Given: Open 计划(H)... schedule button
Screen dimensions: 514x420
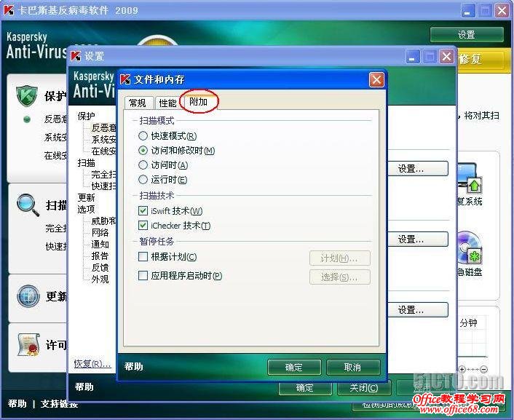Looking at the screenshot, I should pos(339,258).
